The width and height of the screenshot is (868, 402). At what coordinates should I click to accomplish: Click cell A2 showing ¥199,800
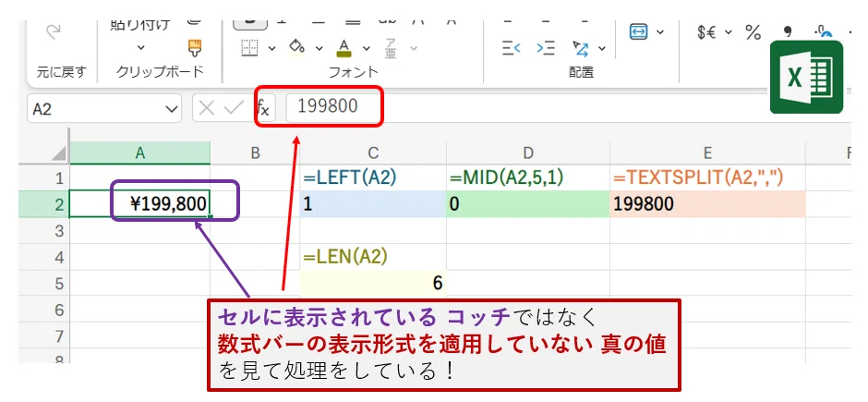click(x=140, y=204)
